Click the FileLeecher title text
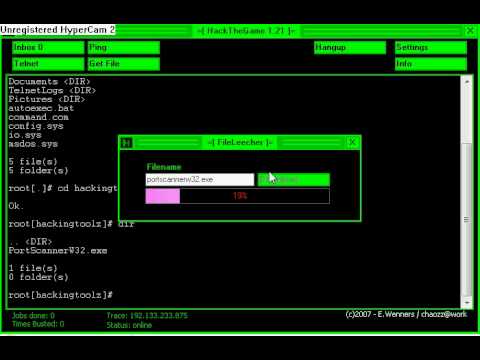The image size is (480, 360). tap(240, 143)
